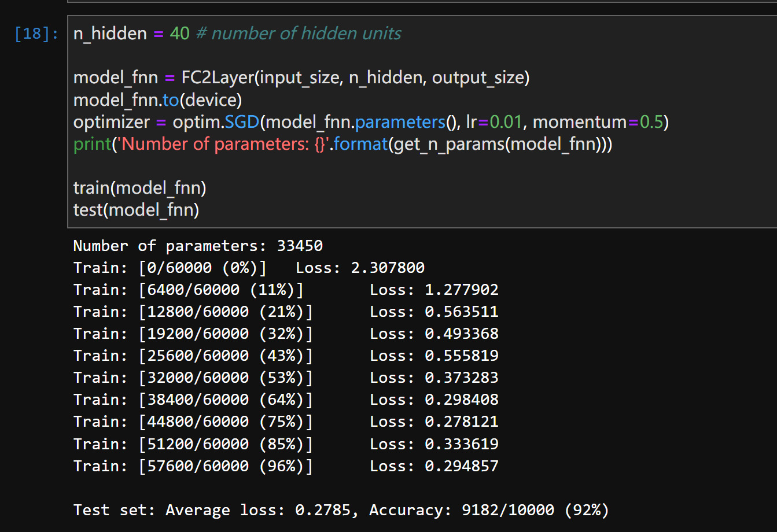This screenshot has width=777, height=532.
Task: Click output row with Loss: 0.493368
Action: [286, 334]
